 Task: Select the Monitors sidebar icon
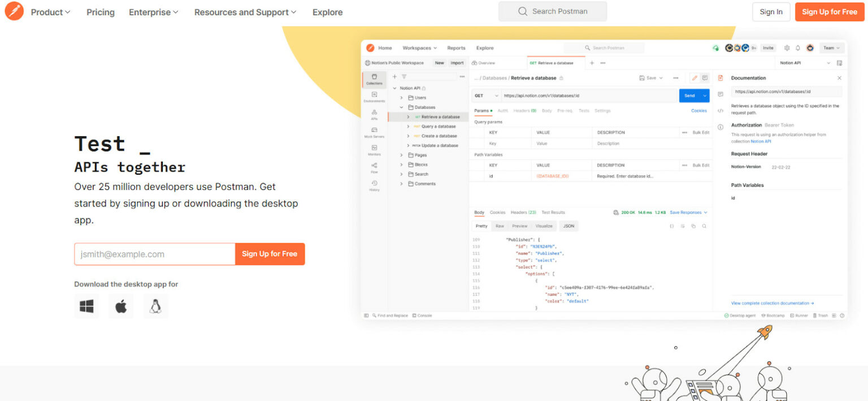tap(374, 149)
